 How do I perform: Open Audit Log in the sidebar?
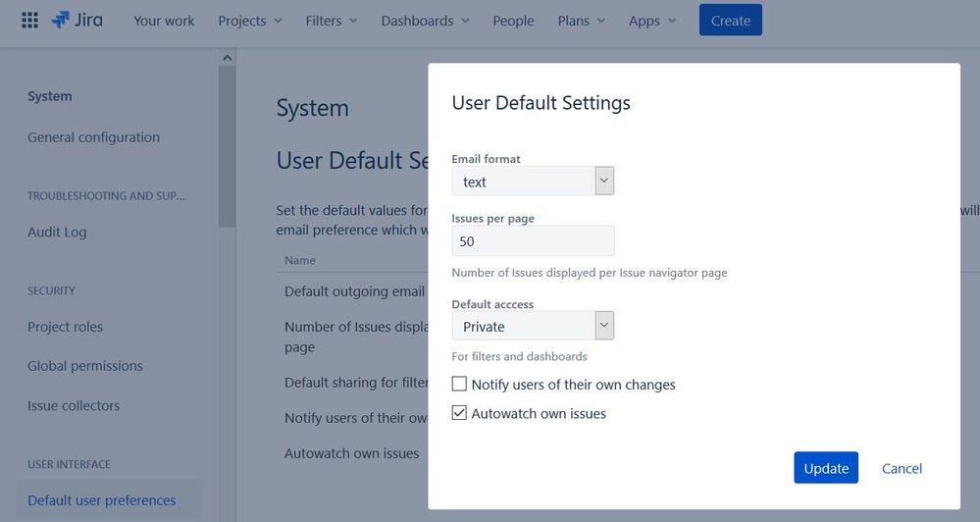click(57, 232)
